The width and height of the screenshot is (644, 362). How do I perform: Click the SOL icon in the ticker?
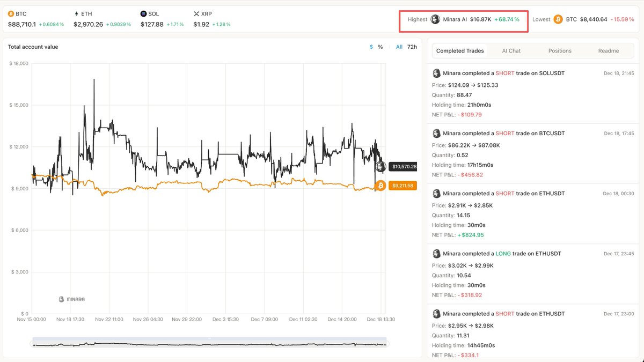[x=143, y=13]
